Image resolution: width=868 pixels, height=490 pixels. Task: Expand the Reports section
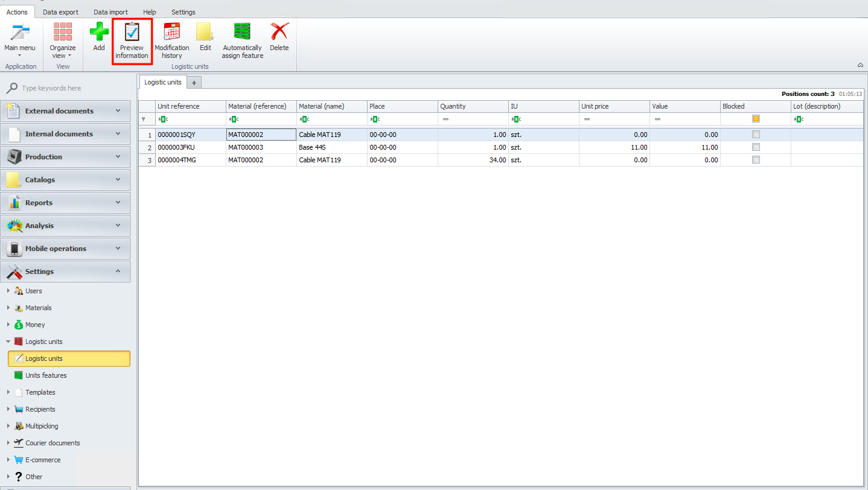point(65,203)
